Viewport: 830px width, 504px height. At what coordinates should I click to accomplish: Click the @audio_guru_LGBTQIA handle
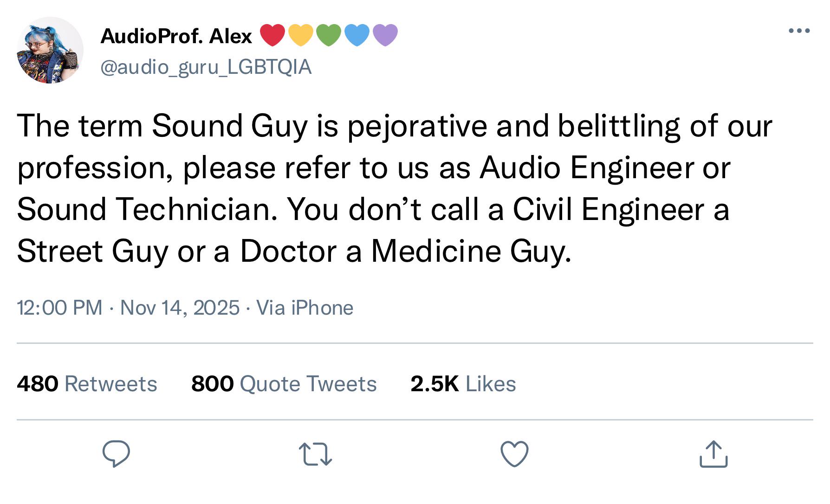(207, 67)
